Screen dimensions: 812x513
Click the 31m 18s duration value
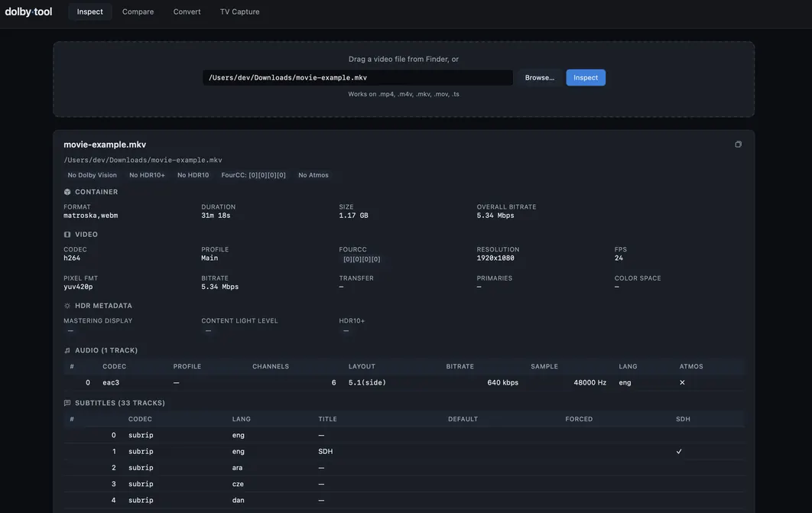pyautogui.click(x=216, y=216)
